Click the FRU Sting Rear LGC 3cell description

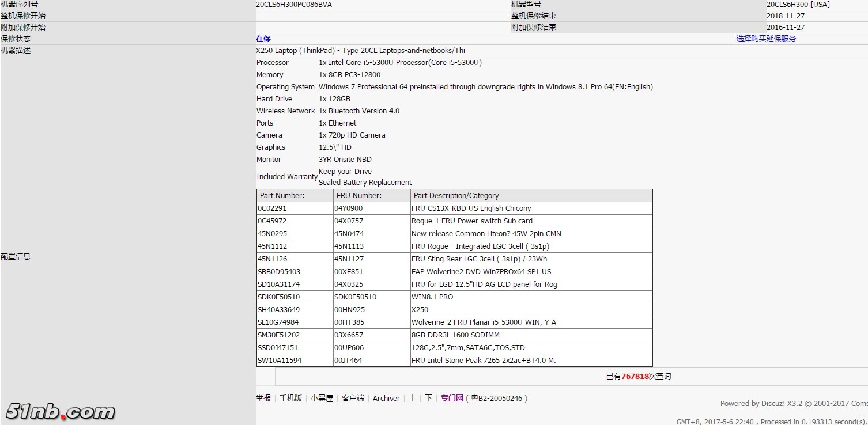tap(531, 259)
